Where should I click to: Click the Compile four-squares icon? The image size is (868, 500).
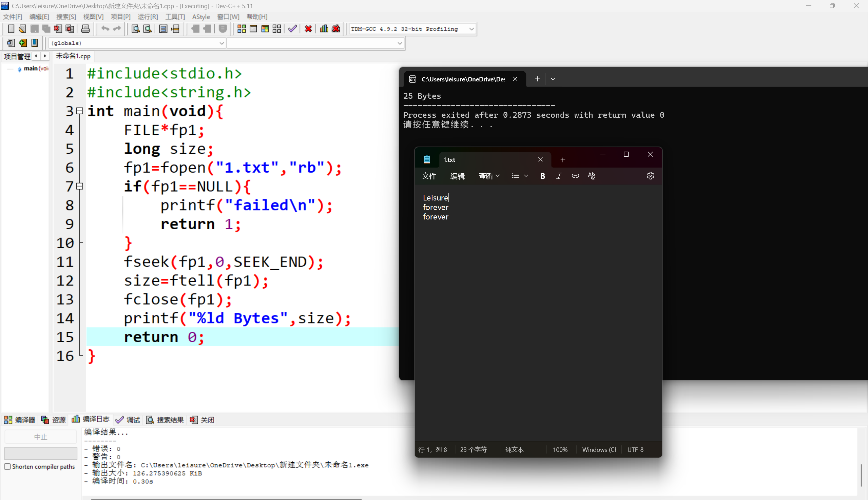(242, 29)
